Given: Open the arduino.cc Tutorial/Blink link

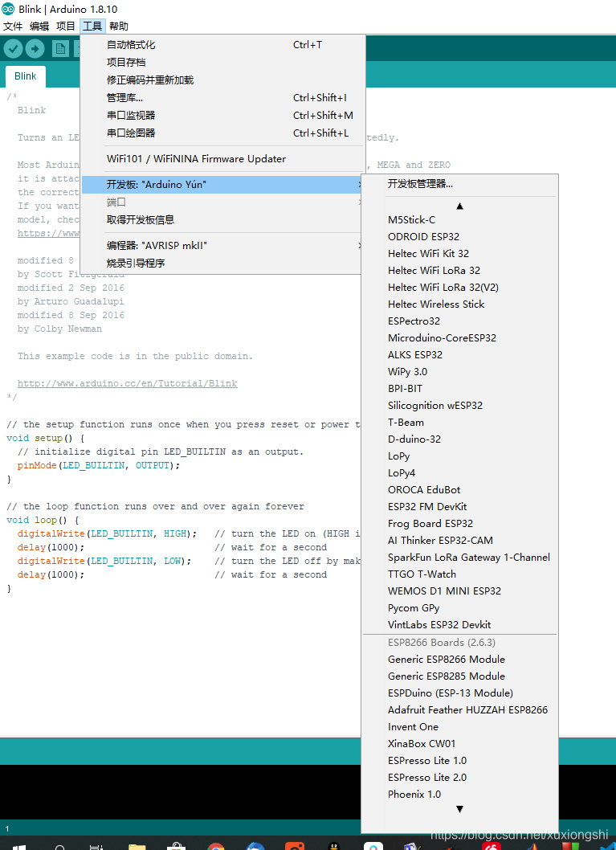Looking at the screenshot, I should point(128,383).
